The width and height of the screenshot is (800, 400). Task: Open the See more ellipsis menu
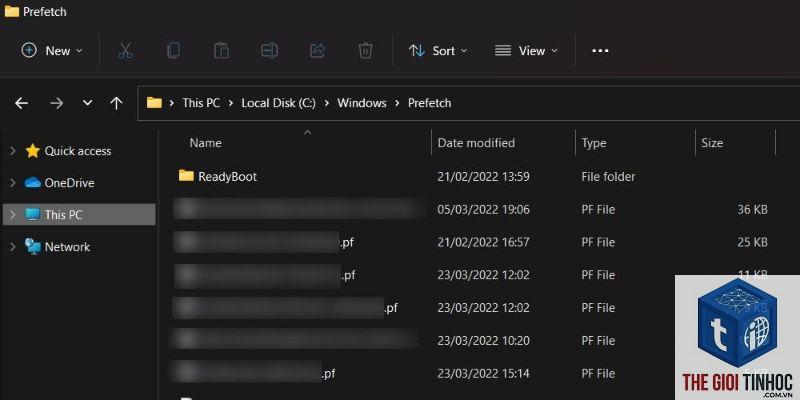(600, 51)
